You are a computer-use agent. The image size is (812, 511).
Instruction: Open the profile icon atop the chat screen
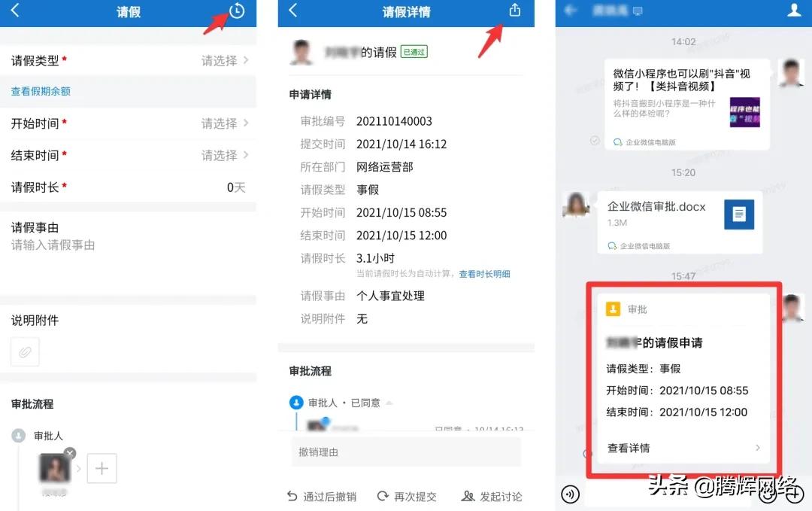tap(795, 11)
